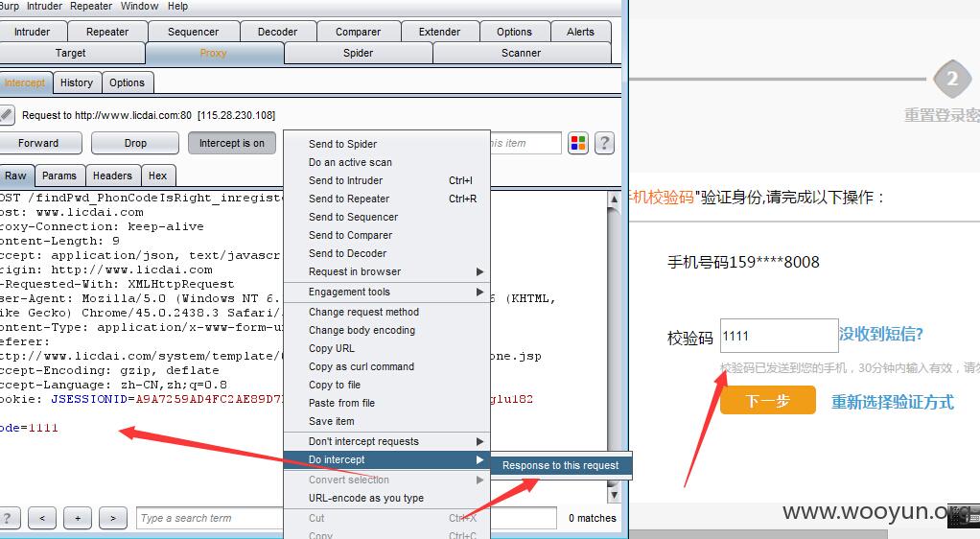Screen dimensions: 980x539
Task: Select the Intercept sub-tab
Action: coord(25,82)
